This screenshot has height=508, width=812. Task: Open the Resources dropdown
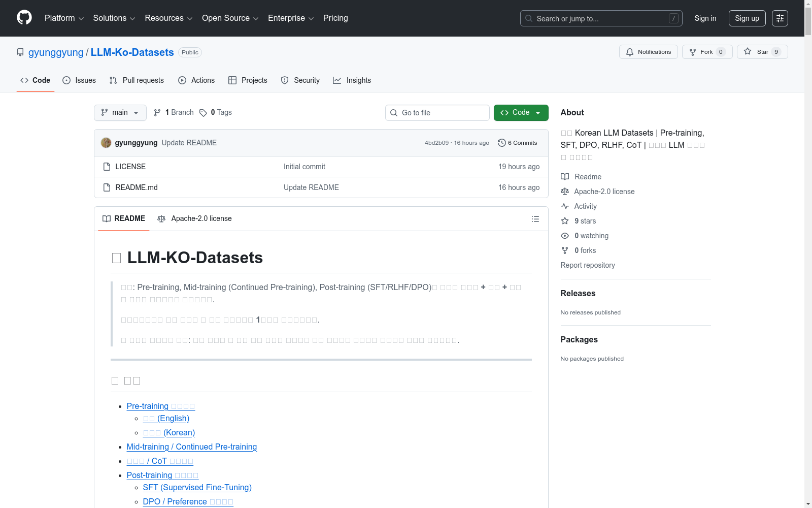point(168,18)
